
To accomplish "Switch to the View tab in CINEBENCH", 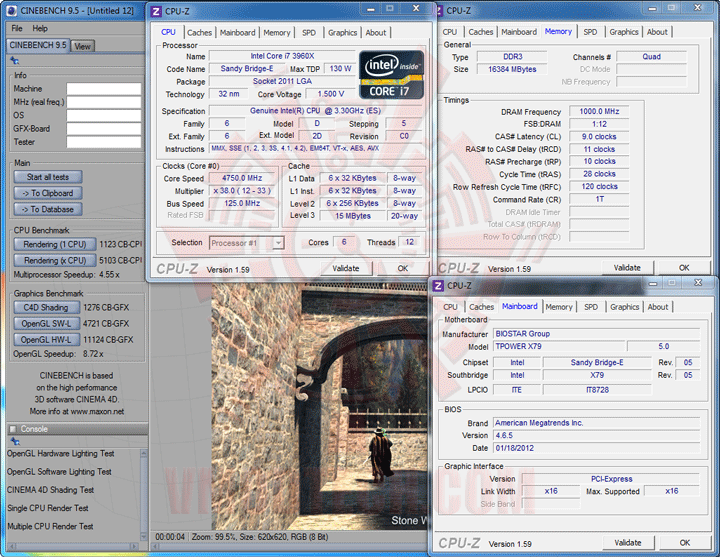I will pos(82,46).
